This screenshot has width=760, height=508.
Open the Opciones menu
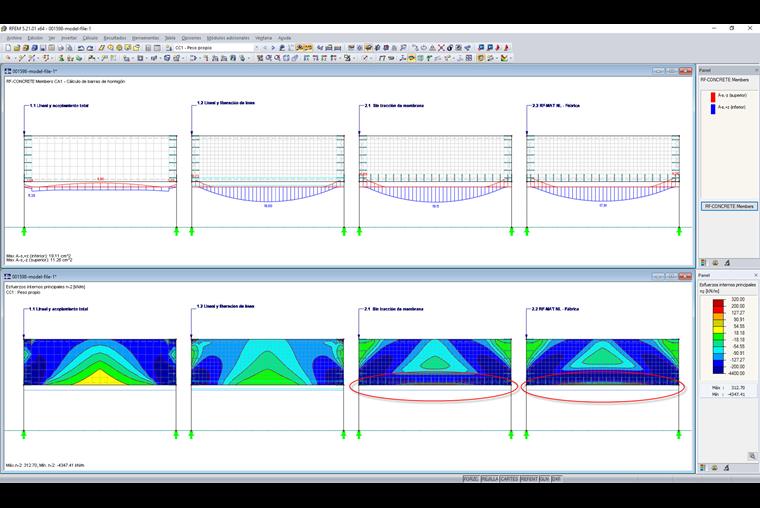point(191,38)
